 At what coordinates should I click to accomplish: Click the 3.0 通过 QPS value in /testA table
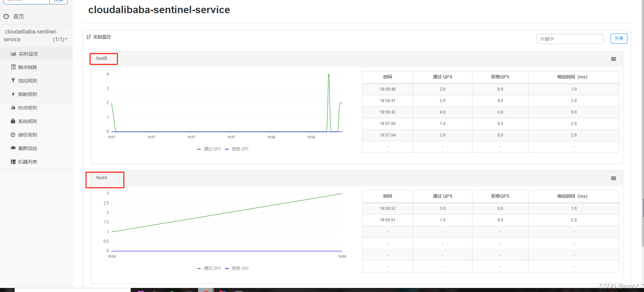443,209
